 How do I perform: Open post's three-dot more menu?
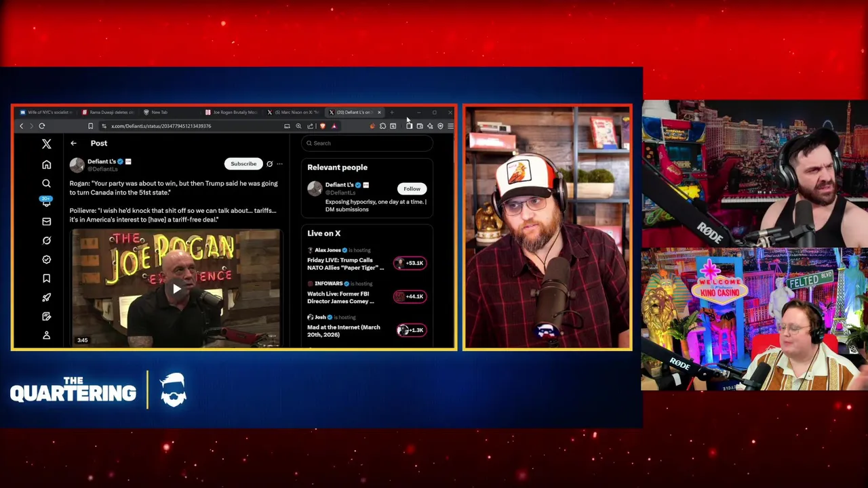pyautogui.click(x=279, y=163)
